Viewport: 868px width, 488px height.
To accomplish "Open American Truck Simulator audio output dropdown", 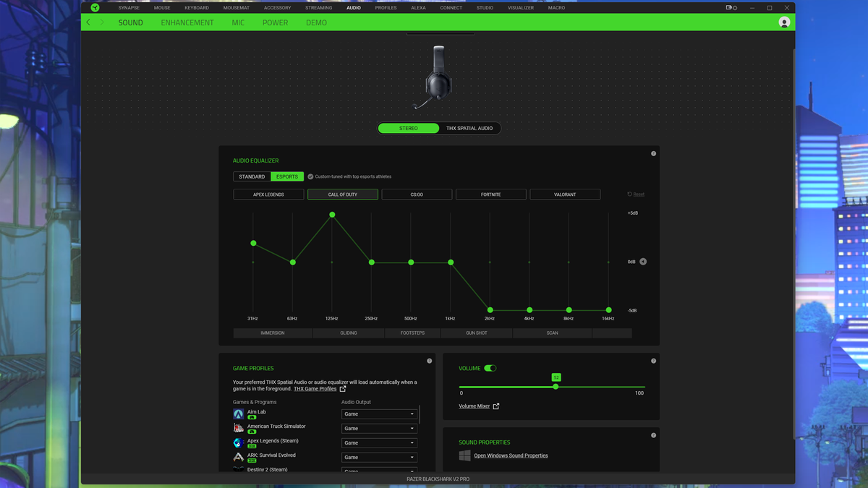I will pyautogui.click(x=379, y=429).
